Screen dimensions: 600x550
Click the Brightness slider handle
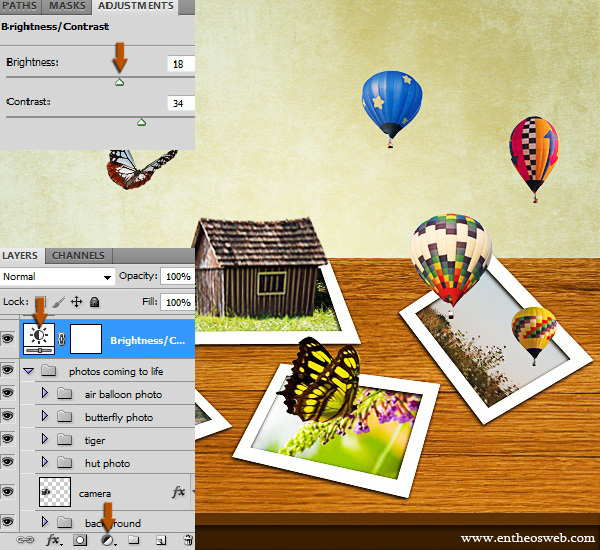click(x=119, y=82)
